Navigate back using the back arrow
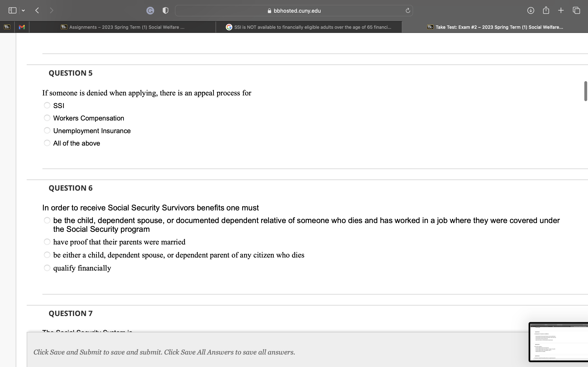 point(37,10)
